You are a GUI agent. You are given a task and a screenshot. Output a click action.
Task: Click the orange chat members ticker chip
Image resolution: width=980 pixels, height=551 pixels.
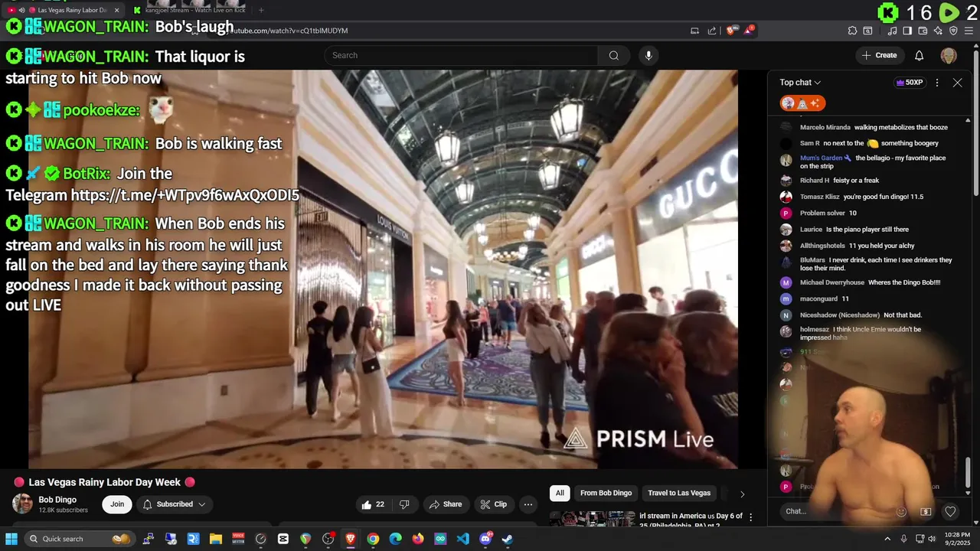[x=802, y=103]
